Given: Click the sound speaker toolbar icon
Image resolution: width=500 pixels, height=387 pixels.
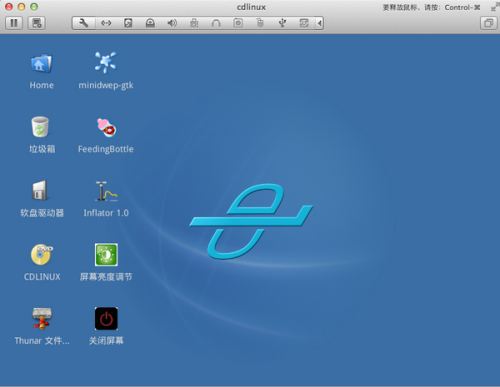Looking at the screenshot, I should coord(172,23).
